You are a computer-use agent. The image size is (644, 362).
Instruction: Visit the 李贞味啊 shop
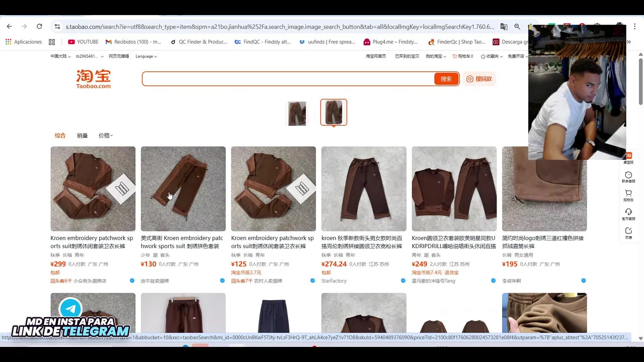click(x=512, y=281)
